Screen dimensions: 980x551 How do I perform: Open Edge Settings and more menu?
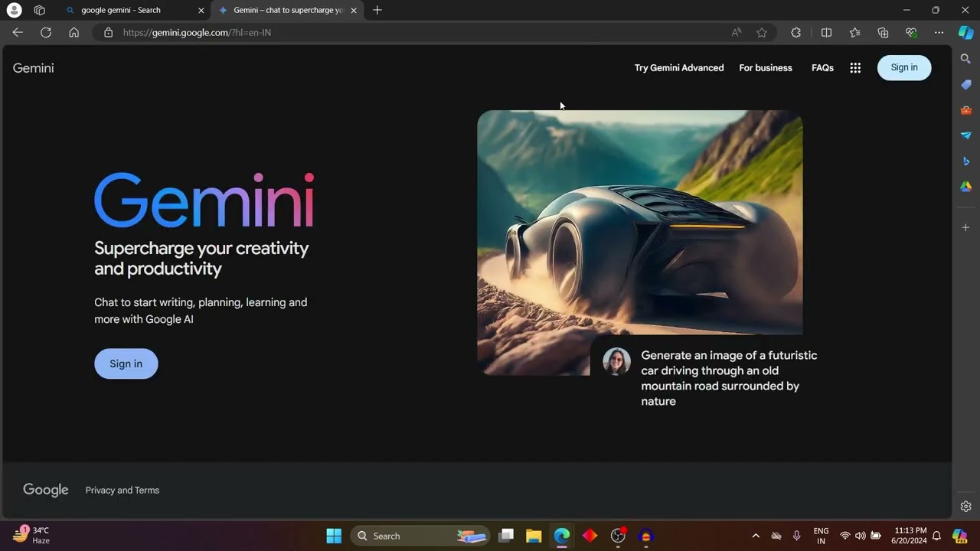(939, 32)
